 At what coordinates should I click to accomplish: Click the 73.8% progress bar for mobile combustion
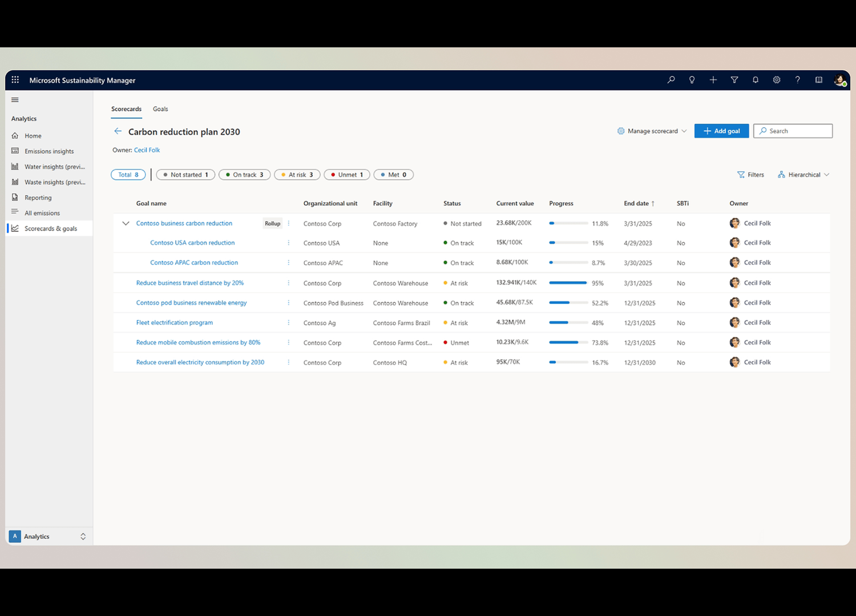point(568,343)
